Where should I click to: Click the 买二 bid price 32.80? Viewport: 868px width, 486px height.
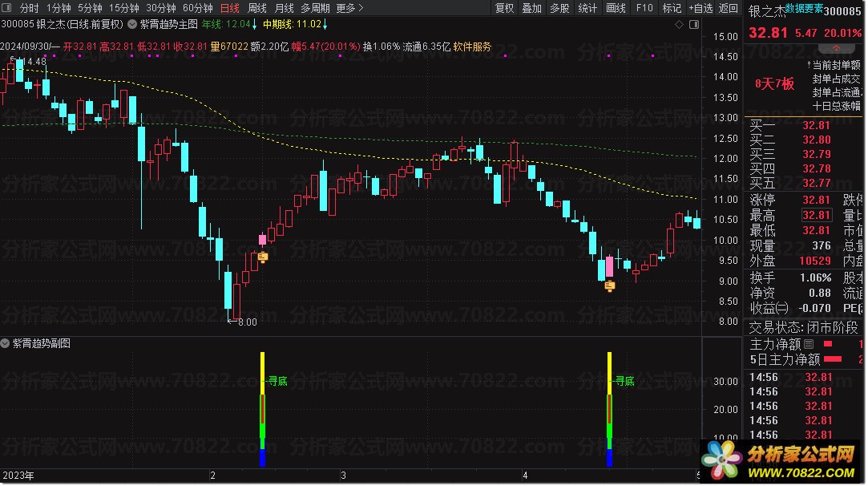pos(816,140)
